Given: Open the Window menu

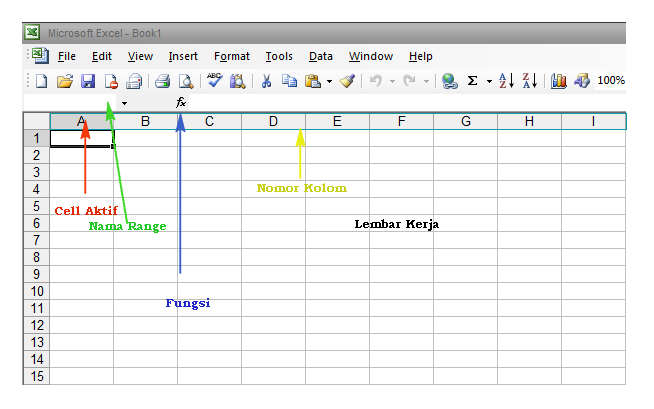Looking at the screenshot, I should click(371, 56).
